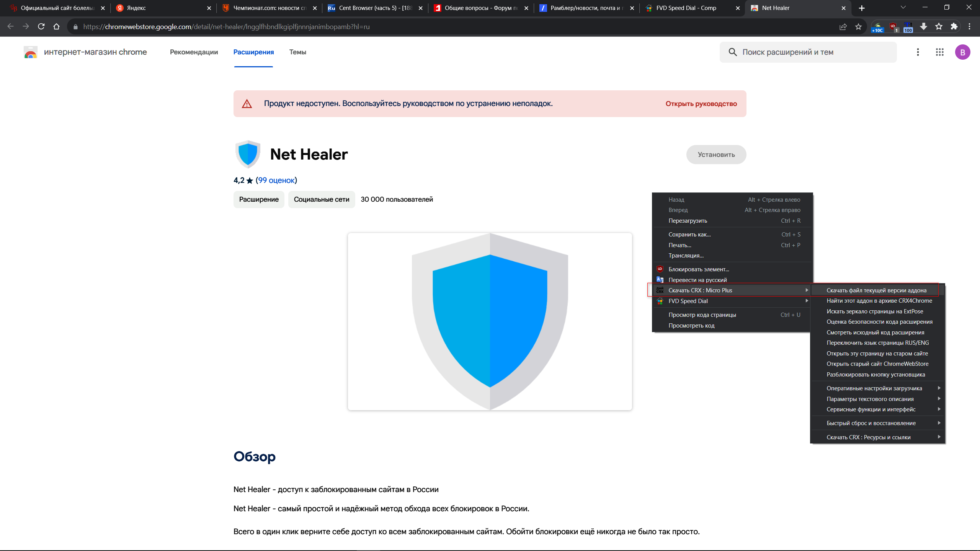Screen dimensions: 980x551
Task: Switch to the Чемпионат.com tab
Action: tap(270, 8)
